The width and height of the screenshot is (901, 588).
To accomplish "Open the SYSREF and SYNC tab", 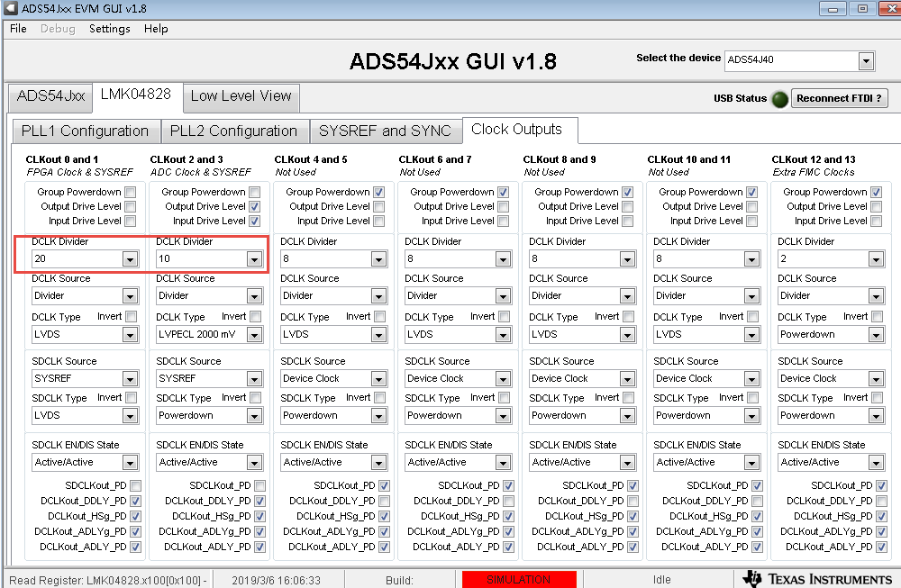I will pos(385,131).
